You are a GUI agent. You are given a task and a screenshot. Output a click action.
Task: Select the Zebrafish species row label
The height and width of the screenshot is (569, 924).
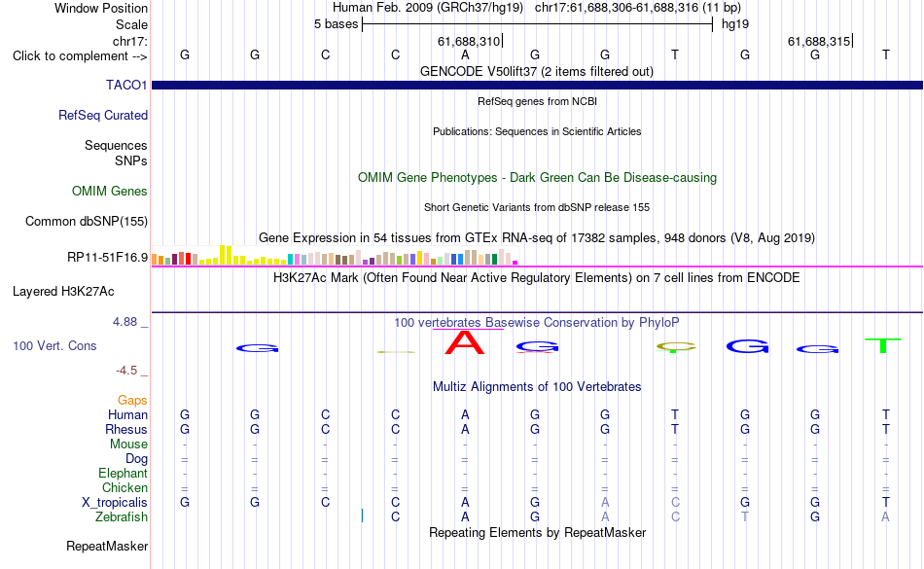point(122,516)
